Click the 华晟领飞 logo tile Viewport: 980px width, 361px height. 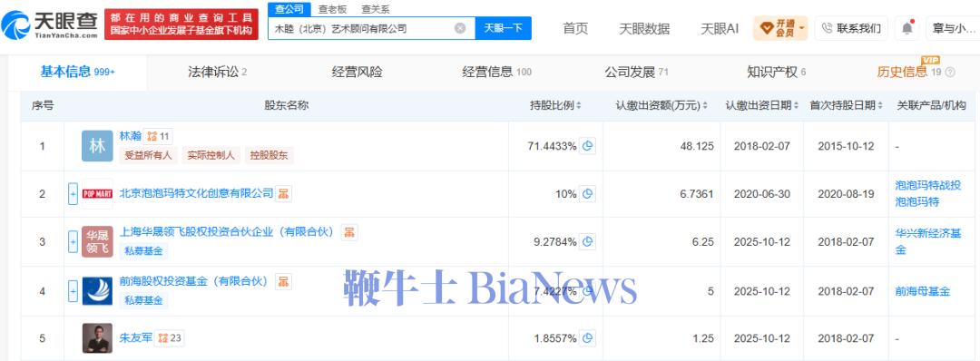[97, 241]
